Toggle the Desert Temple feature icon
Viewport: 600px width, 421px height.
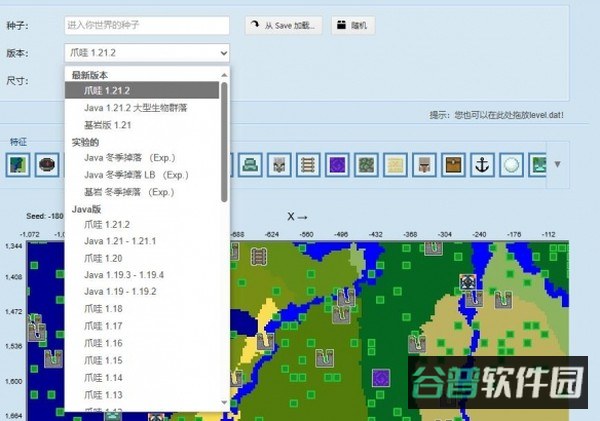pos(395,165)
